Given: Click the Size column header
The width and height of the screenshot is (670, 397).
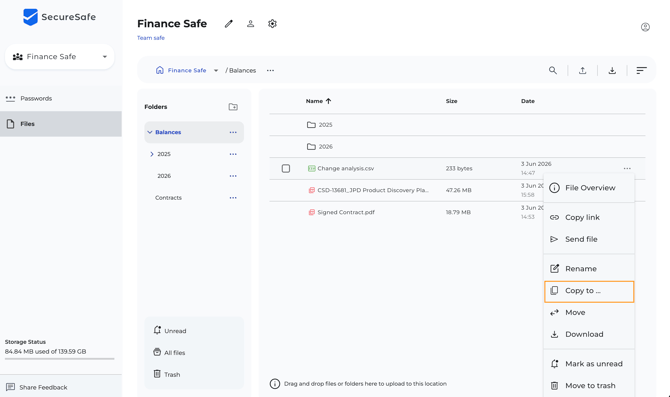Looking at the screenshot, I should point(452,101).
